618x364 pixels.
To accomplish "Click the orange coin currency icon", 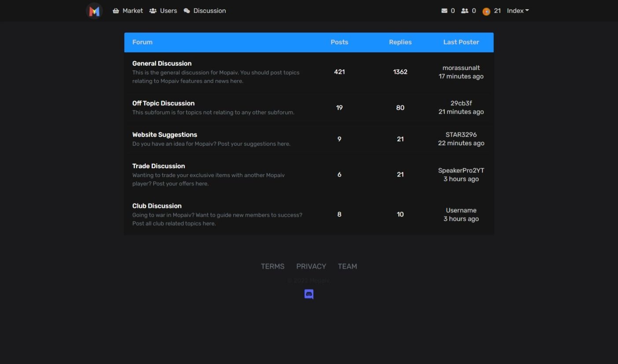I will click(x=486, y=11).
